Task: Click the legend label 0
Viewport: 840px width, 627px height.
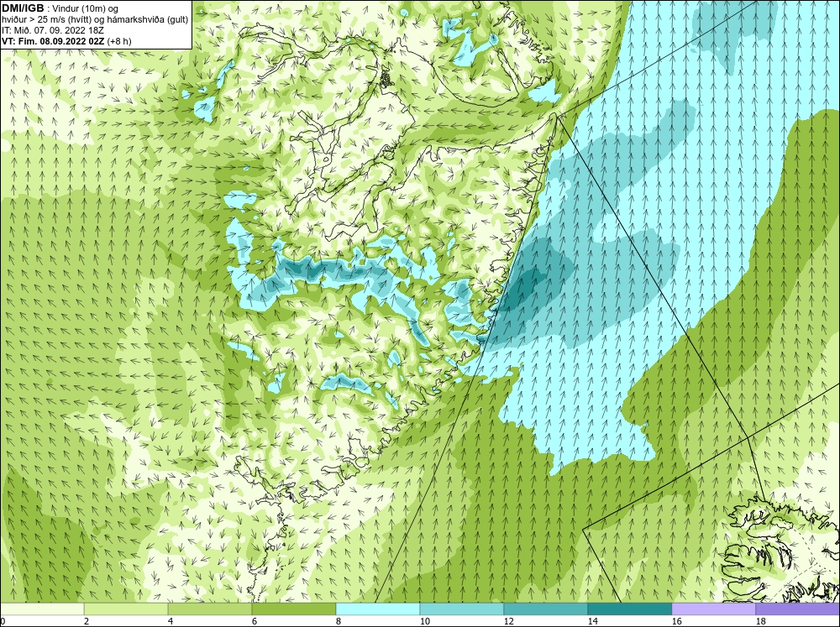Action: click(3, 621)
